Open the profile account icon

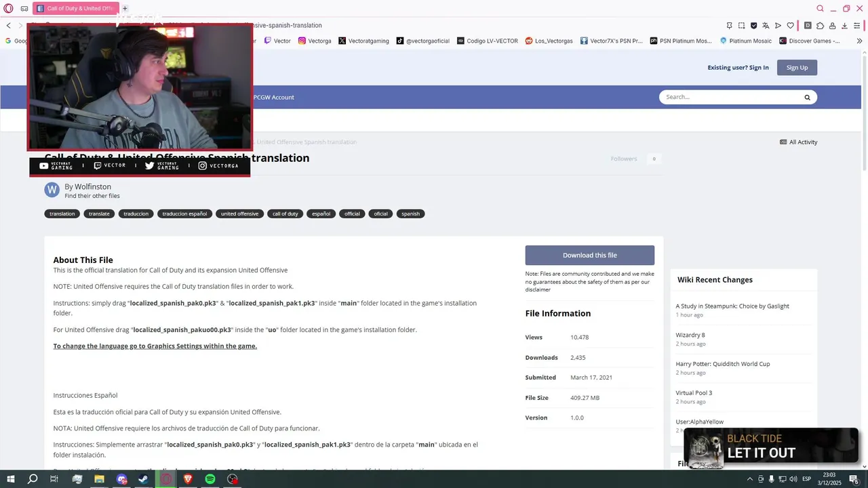click(x=832, y=26)
